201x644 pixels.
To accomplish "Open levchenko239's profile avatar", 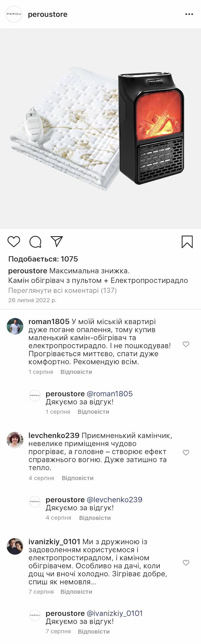I will [15, 440].
